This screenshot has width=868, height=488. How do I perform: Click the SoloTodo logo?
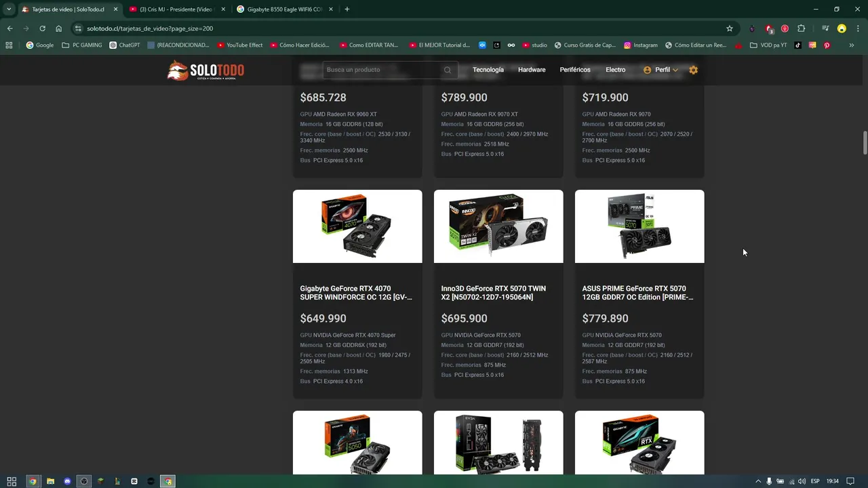coord(206,70)
